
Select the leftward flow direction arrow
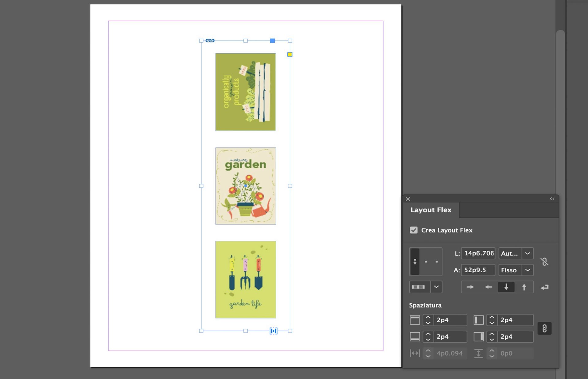coord(488,287)
